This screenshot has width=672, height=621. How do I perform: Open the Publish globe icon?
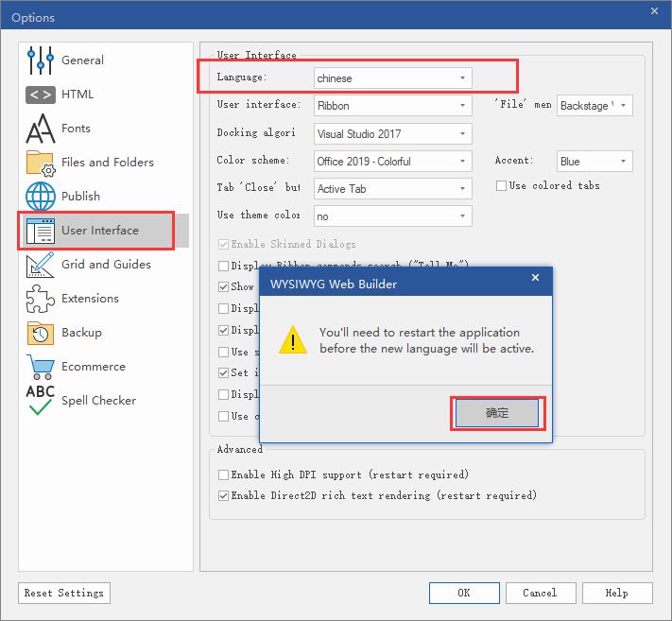pyautogui.click(x=41, y=197)
